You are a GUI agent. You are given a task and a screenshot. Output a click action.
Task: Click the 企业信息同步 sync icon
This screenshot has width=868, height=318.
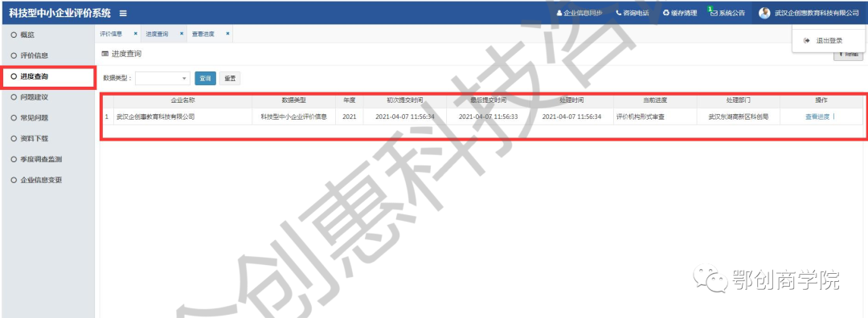(559, 14)
